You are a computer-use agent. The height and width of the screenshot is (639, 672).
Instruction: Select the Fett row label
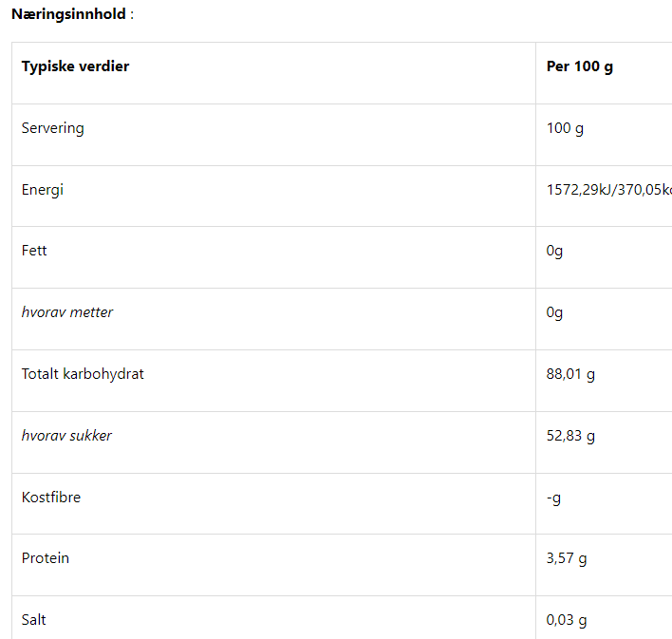[x=34, y=251]
